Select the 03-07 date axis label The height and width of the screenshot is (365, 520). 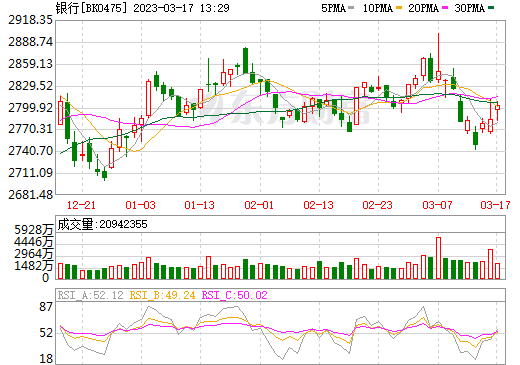[x=437, y=205]
